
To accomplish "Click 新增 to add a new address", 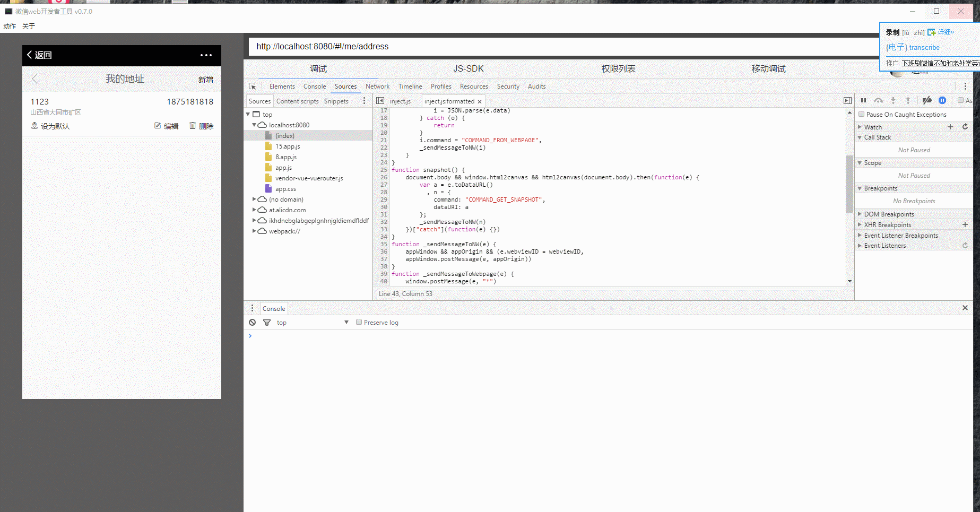I will 206,80.
